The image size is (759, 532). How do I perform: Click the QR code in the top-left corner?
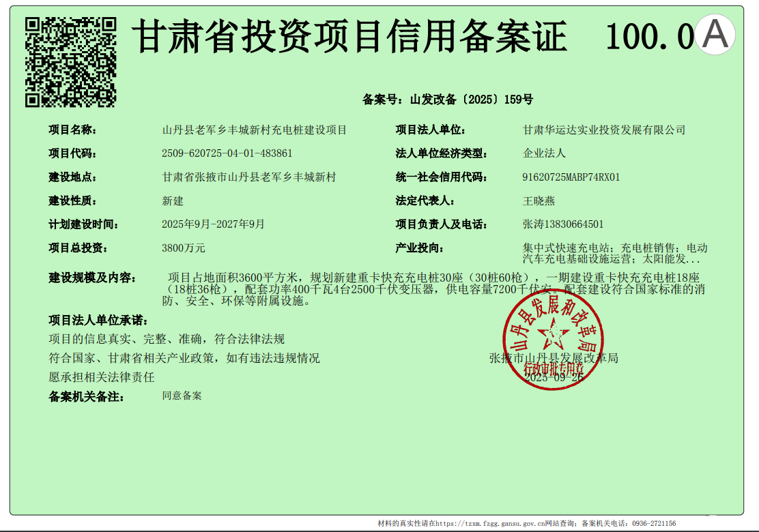(70, 62)
